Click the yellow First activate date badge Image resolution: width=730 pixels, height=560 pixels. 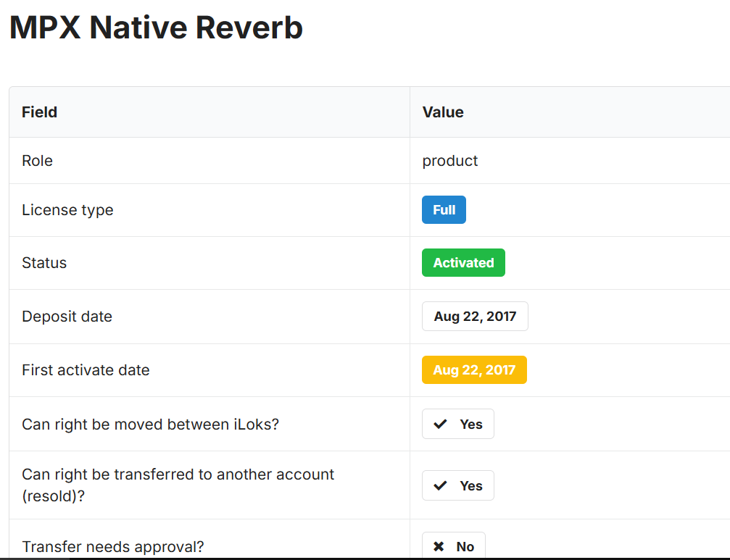[x=474, y=369]
